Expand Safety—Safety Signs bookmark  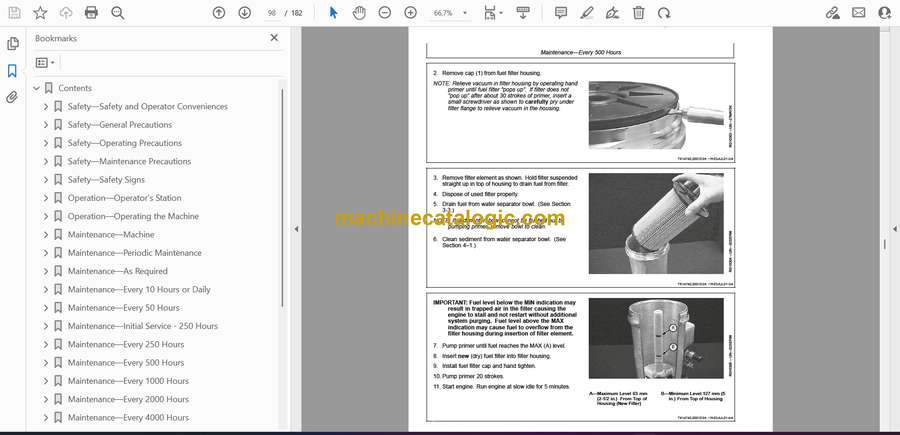(x=46, y=180)
